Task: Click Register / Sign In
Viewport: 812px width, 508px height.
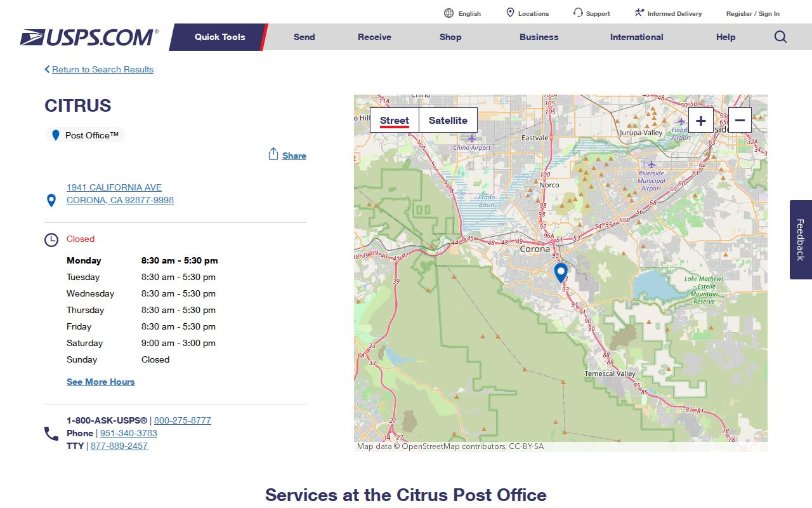Action: click(x=753, y=13)
